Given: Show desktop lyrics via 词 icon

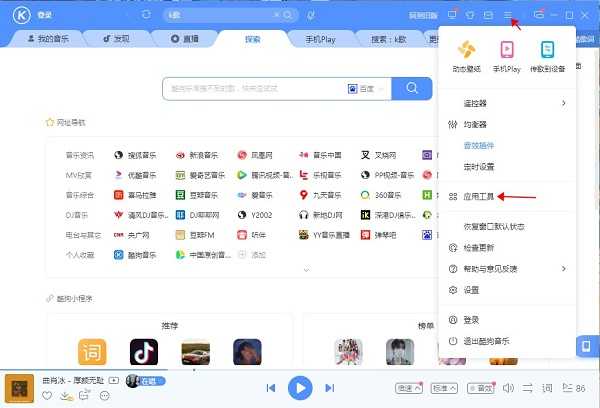Looking at the screenshot, I should [x=547, y=388].
